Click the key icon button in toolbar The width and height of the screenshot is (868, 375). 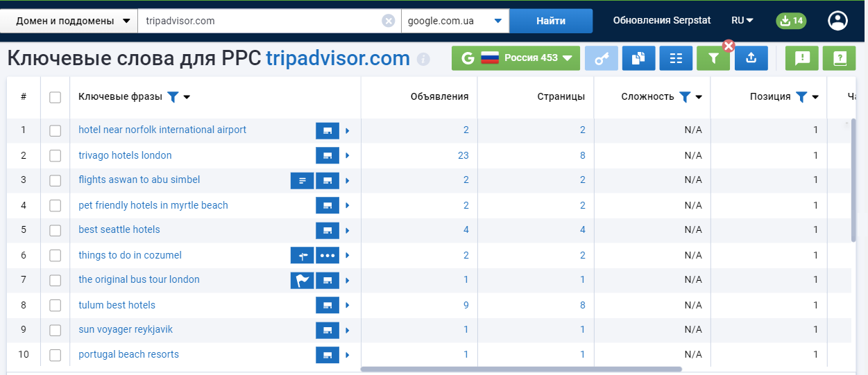(601, 58)
